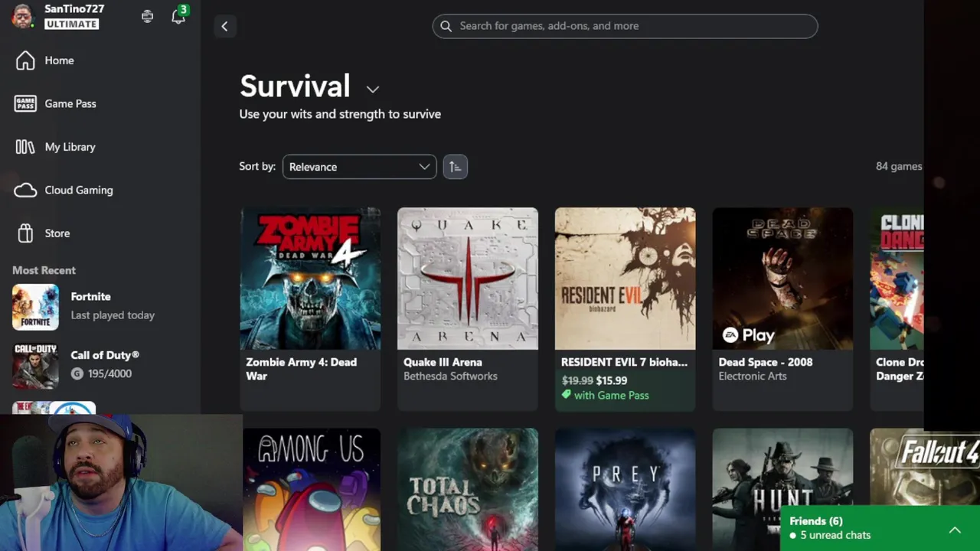The height and width of the screenshot is (551, 980).
Task: Click the 'Quake III Arena' title text
Action: pyautogui.click(x=443, y=362)
